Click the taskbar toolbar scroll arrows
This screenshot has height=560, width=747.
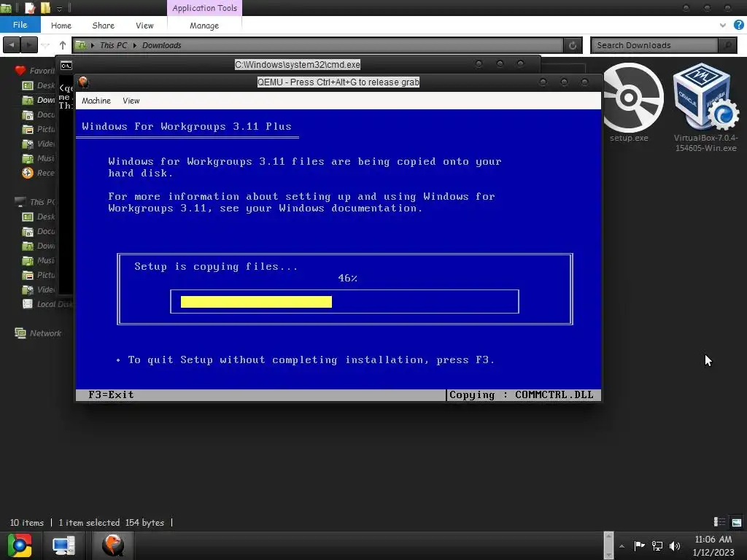click(608, 545)
